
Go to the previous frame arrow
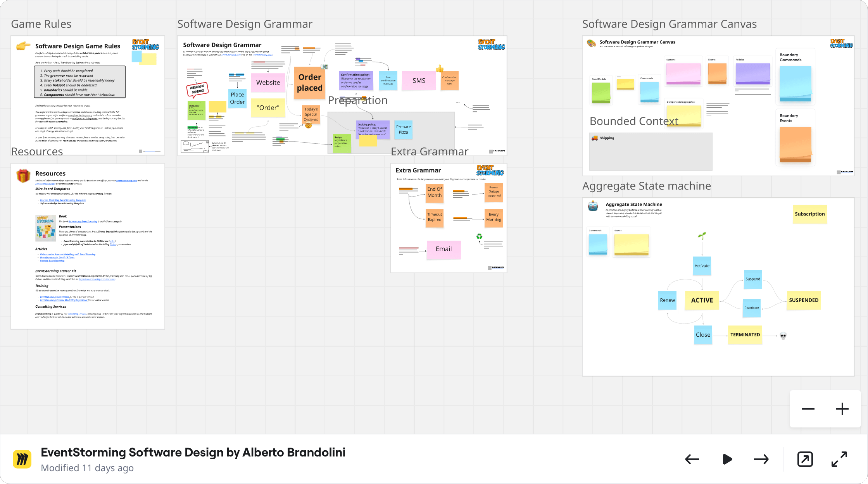692,460
